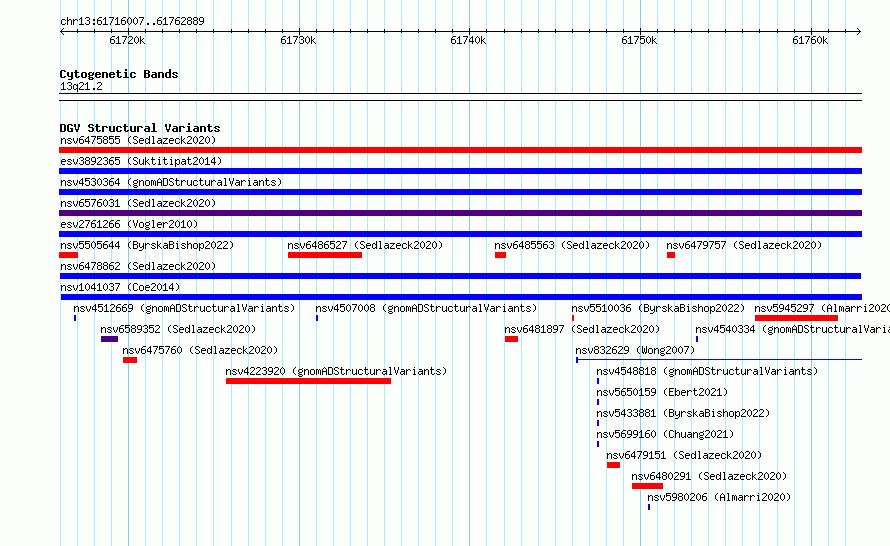The image size is (890, 546).
Task: Select nsv5433881 (ByrskaBishop2022) label
Action: click(683, 413)
